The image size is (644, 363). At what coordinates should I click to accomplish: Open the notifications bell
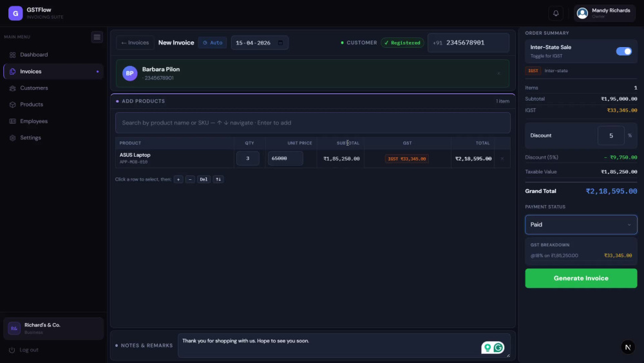coord(556,13)
